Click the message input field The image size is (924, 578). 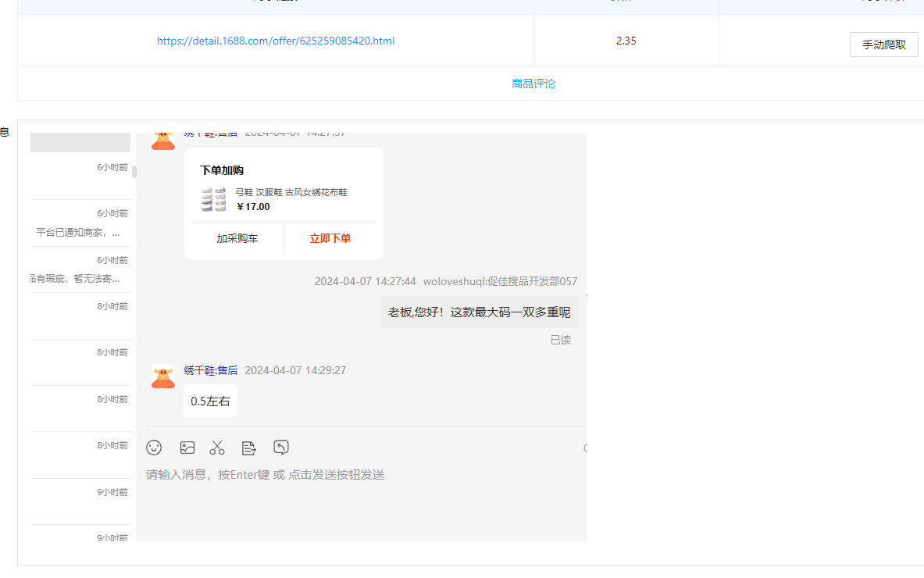363,475
